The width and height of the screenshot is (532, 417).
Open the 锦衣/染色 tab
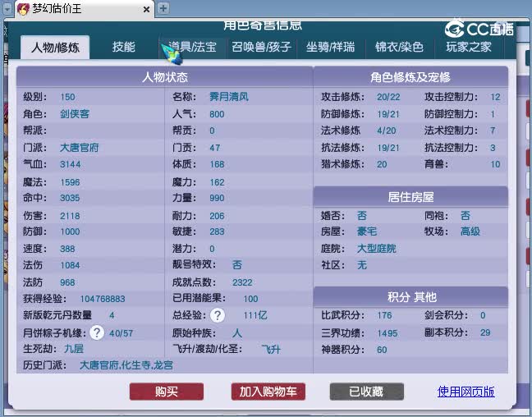point(399,47)
